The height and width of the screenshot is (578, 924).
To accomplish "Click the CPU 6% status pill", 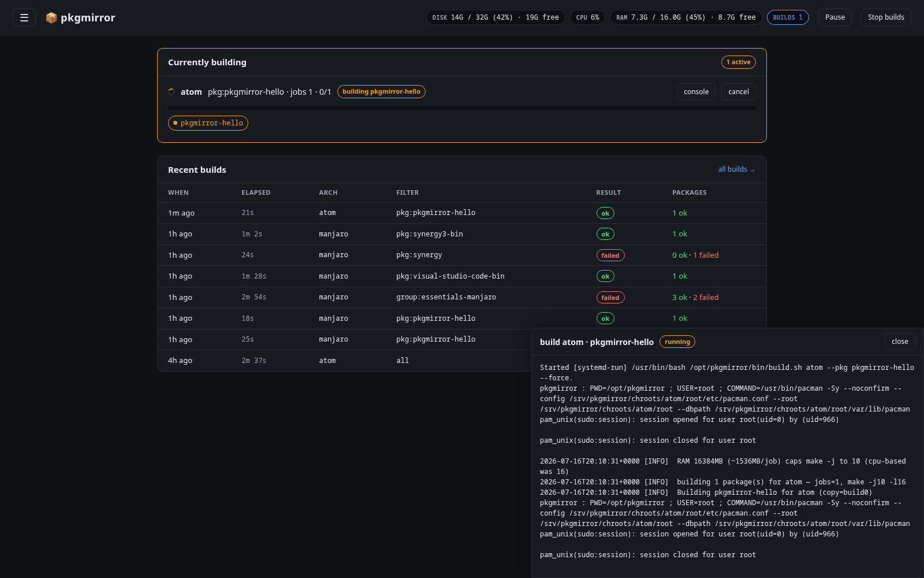I will tap(587, 17).
